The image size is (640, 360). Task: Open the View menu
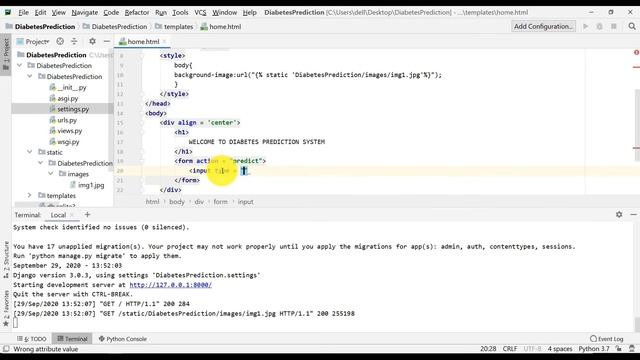click(x=58, y=12)
